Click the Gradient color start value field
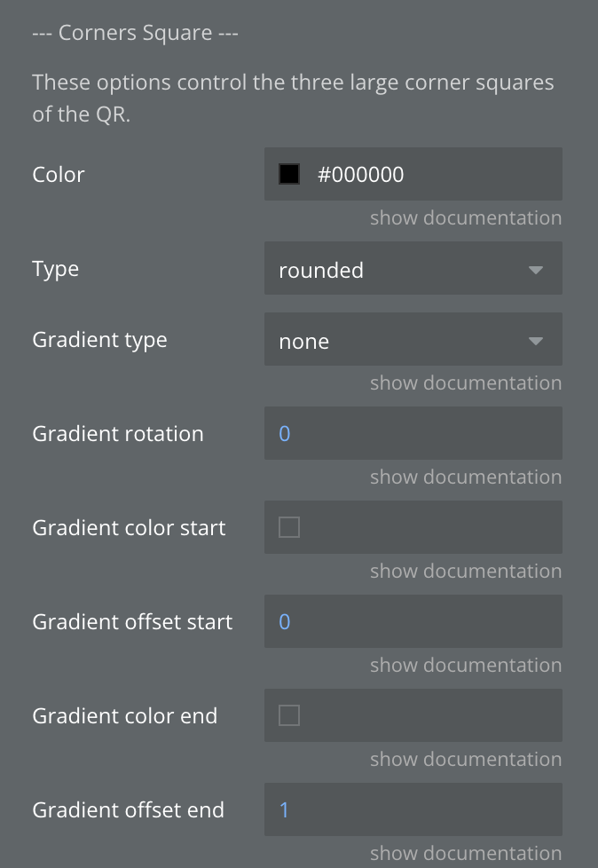 point(426,528)
